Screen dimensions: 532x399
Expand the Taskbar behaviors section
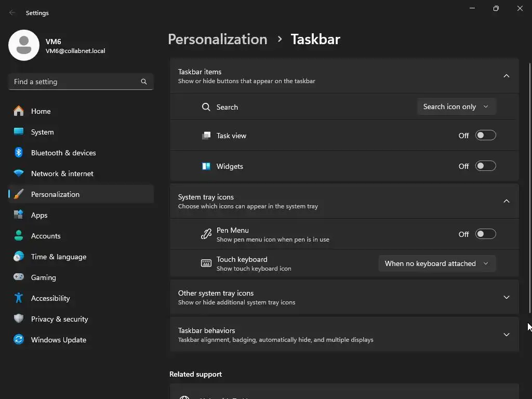[506, 335]
